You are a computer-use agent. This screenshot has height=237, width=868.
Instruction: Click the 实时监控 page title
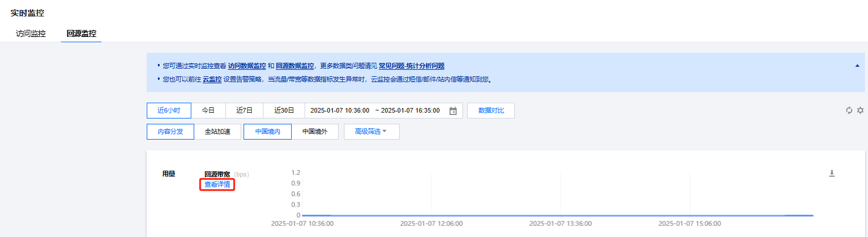coord(27,12)
